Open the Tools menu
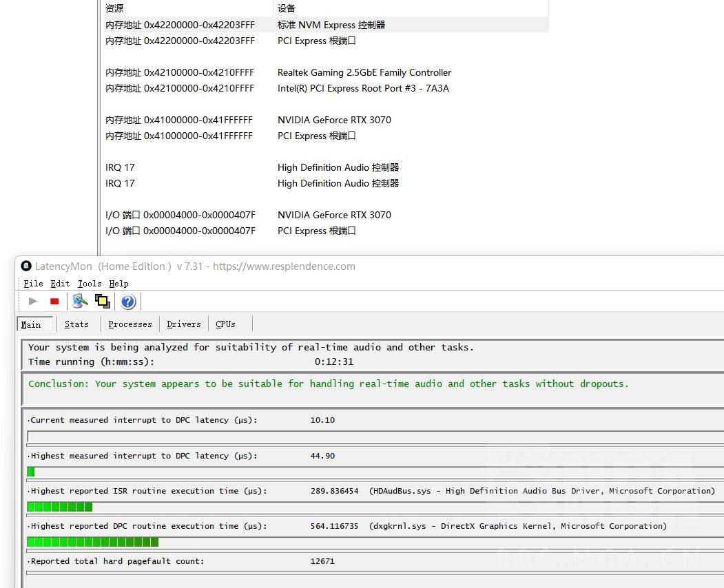Image resolution: width=724 pixels, height=588 pixels. coord(90,284)
